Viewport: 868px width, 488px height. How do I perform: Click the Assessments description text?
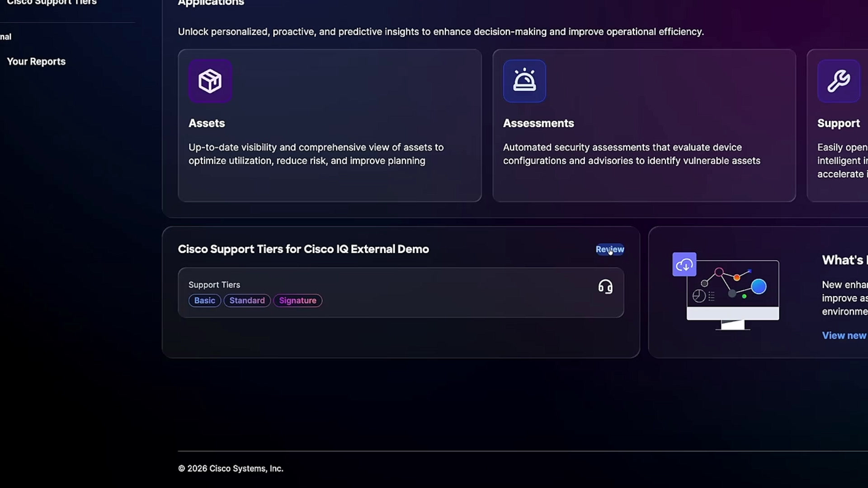[632, 154]
